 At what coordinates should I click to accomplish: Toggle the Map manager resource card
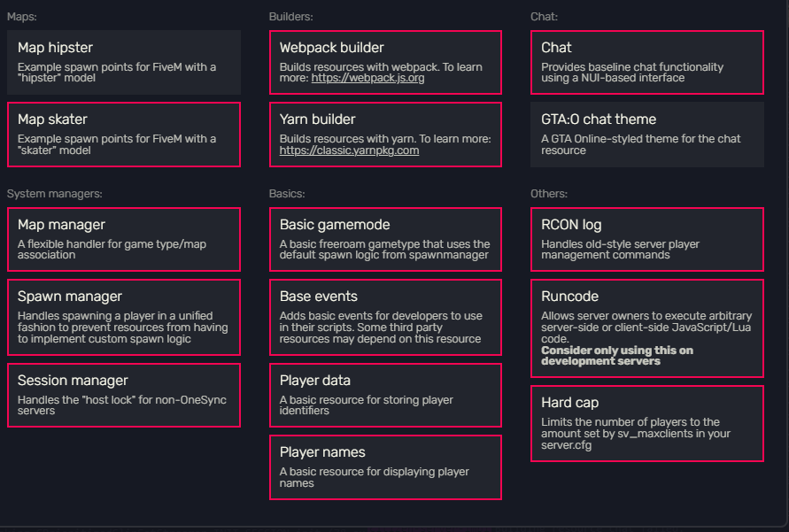124,239
